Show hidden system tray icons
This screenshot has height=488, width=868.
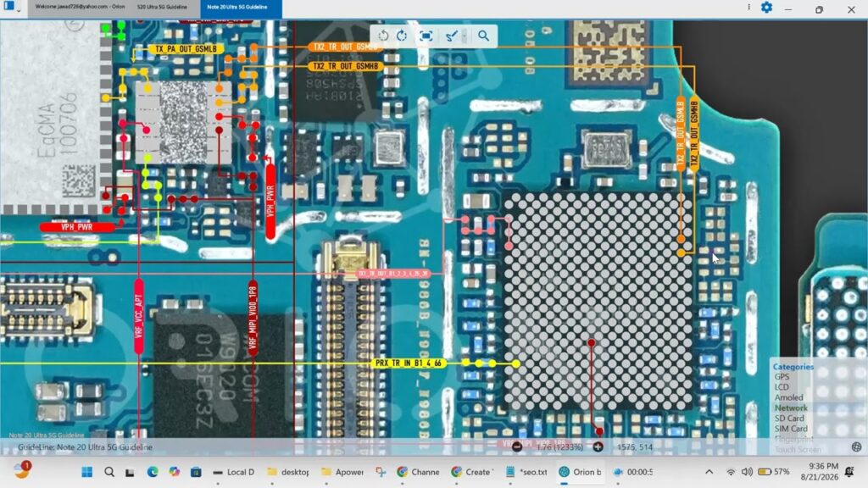[709, 472]
